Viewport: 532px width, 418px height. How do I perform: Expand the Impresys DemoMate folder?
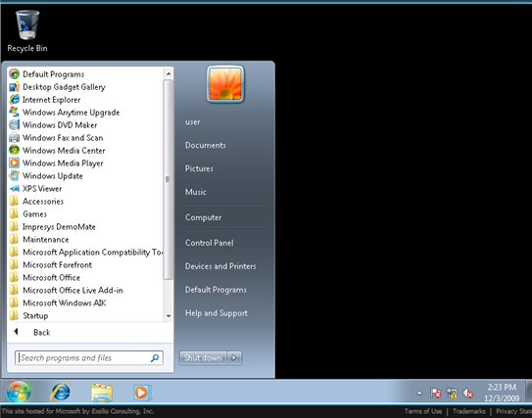pyautogui.click(x=52, y=227)
